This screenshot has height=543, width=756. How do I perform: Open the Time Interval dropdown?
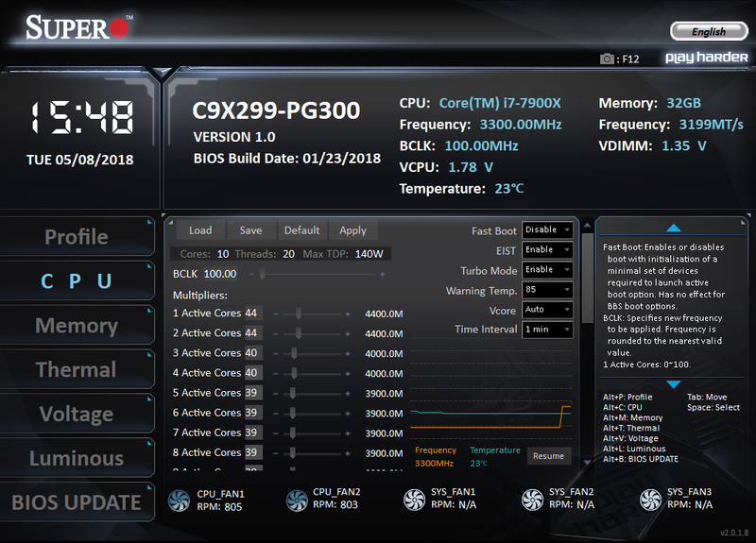point(547,329)
